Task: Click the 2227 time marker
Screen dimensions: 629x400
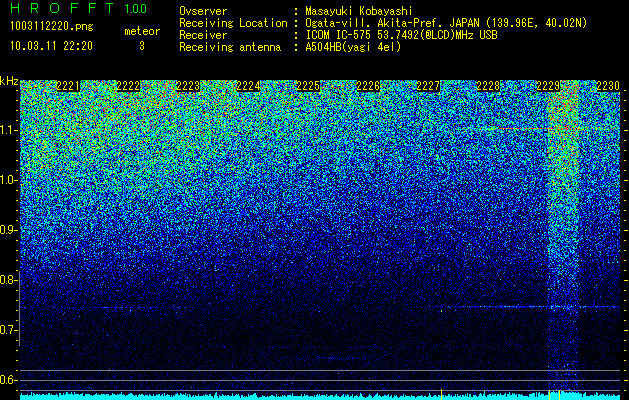Action: click(x=428, y=86)
